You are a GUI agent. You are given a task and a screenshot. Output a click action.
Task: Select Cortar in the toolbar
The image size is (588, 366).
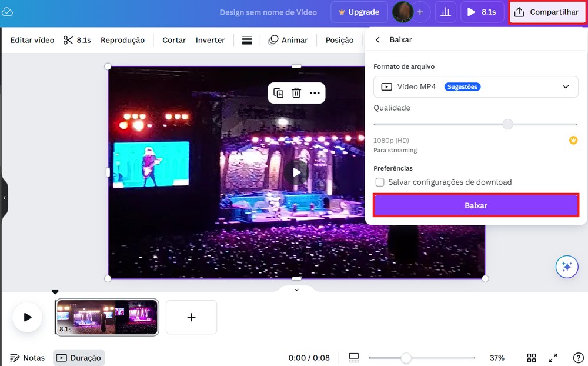click(x=173, y=40)
